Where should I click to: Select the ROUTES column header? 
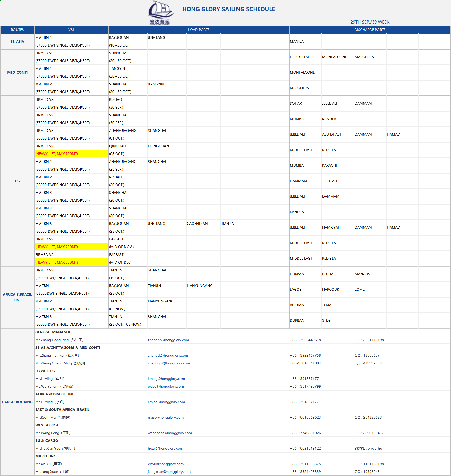(17, 30)
